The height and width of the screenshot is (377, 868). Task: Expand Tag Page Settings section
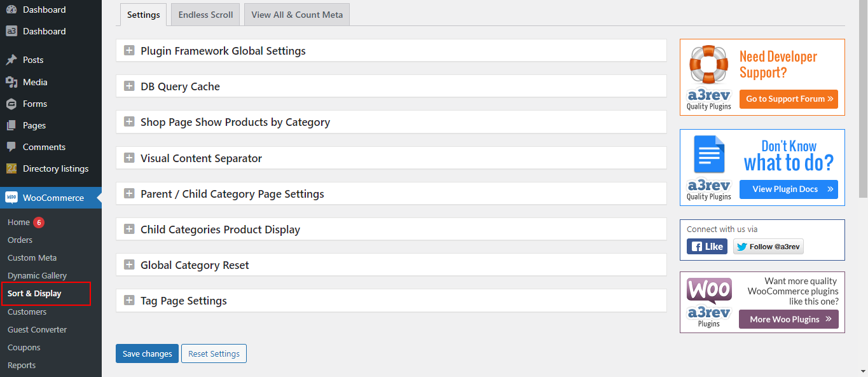click(x=129, y=301)
